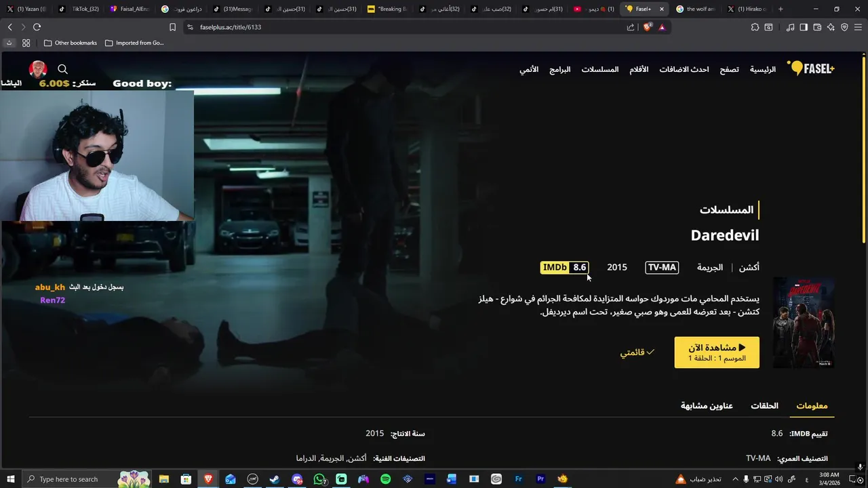
Task: Go back with browser back arrow
Action: pyautogui.click(x=9, y=27)
